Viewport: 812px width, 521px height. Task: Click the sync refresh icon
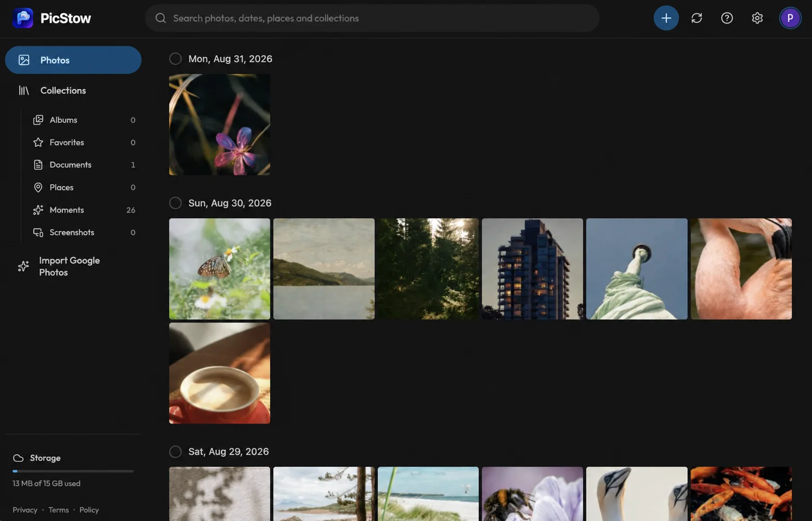point(696,18)
